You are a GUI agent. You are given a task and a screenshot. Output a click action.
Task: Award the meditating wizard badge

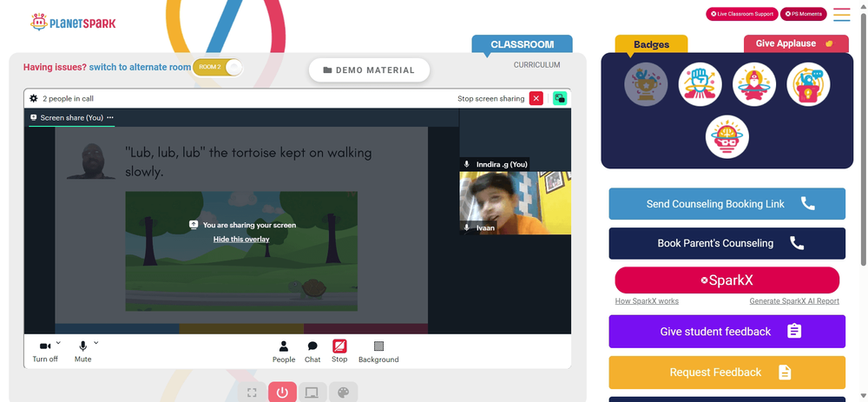coord(754,84)
